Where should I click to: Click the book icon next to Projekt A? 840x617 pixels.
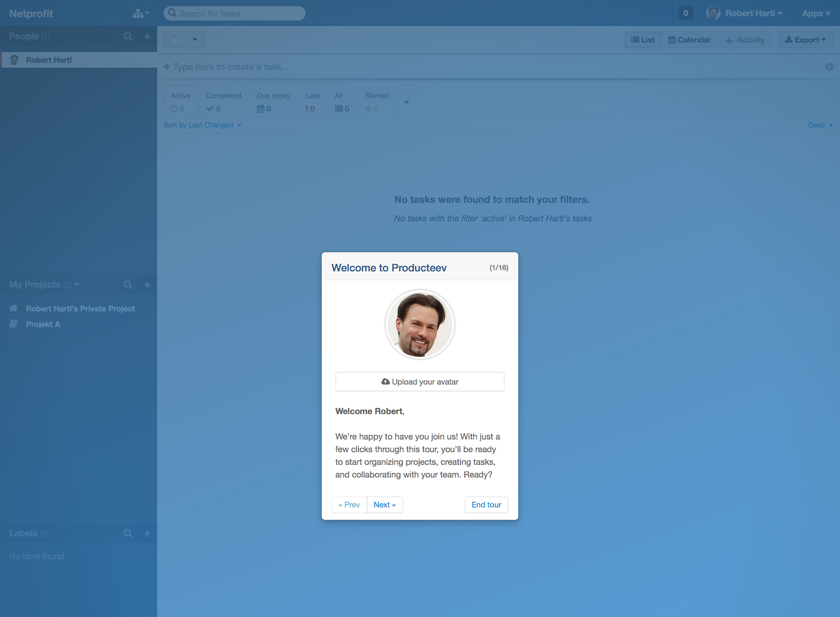coord(14,324)
